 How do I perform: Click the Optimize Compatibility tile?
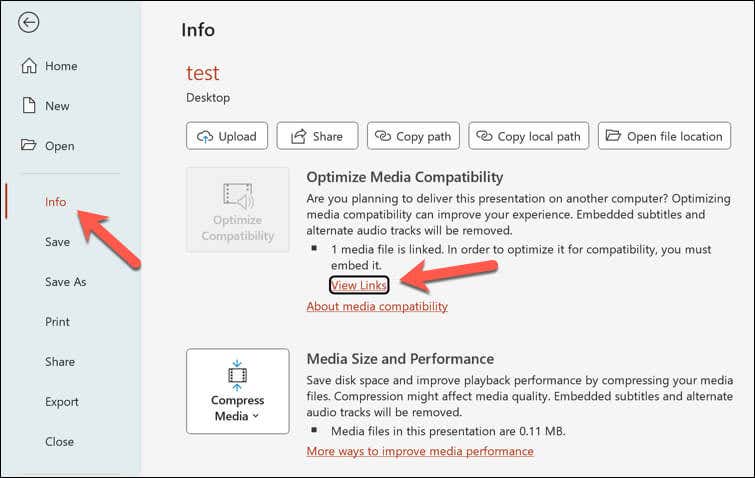(238, 210)
